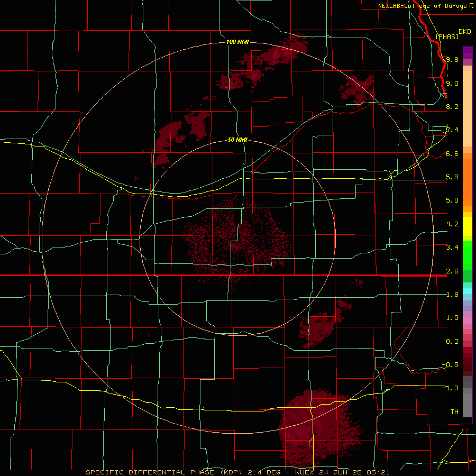Pick the cyan segment of the color bar
The image size is (476, 476).
[467, 291]
